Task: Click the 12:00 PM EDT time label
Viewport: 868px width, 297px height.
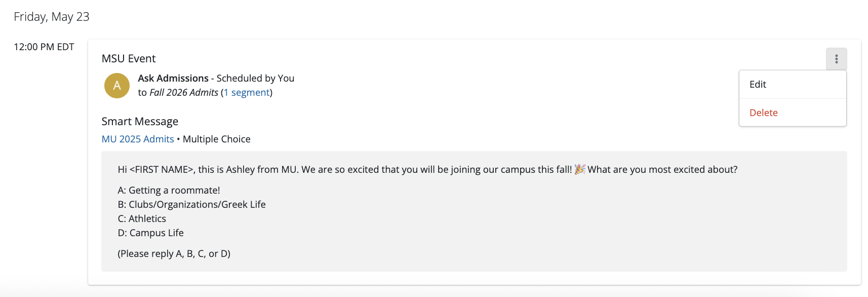Action: [44, 47]
